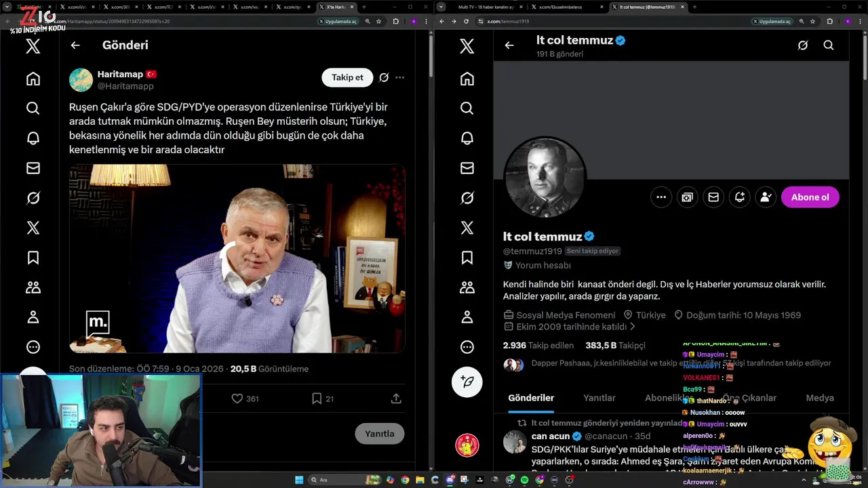Open Notifications bell in the left window sidebar
The width and height of the screenshot is (868, 488).
(33, 138)
